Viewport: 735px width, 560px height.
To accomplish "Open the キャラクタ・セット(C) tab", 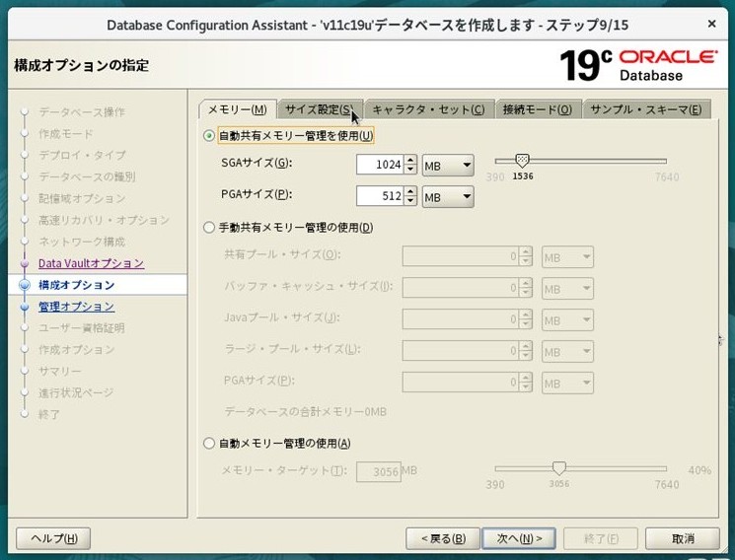I will click(428, 109).
